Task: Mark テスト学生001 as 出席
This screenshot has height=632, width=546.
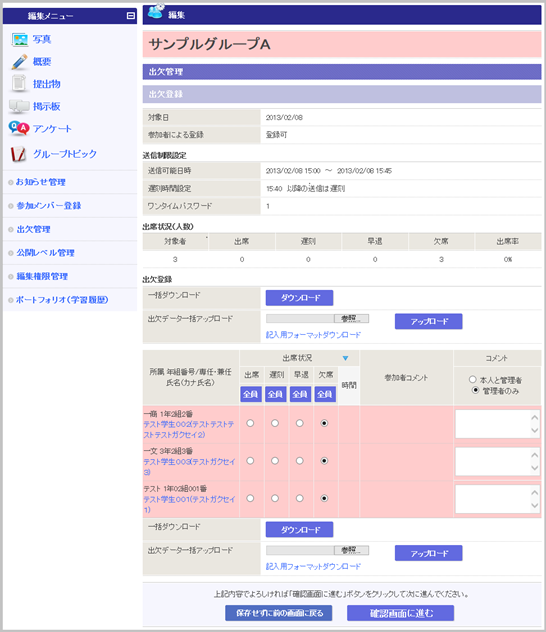Action: (250, 498)
